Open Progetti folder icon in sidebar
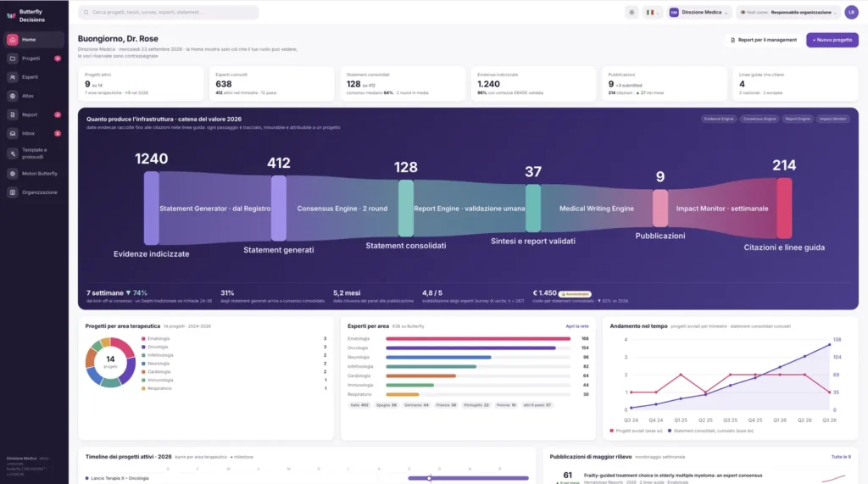This screenshot has width=868, height=484. tap(12, 58)
